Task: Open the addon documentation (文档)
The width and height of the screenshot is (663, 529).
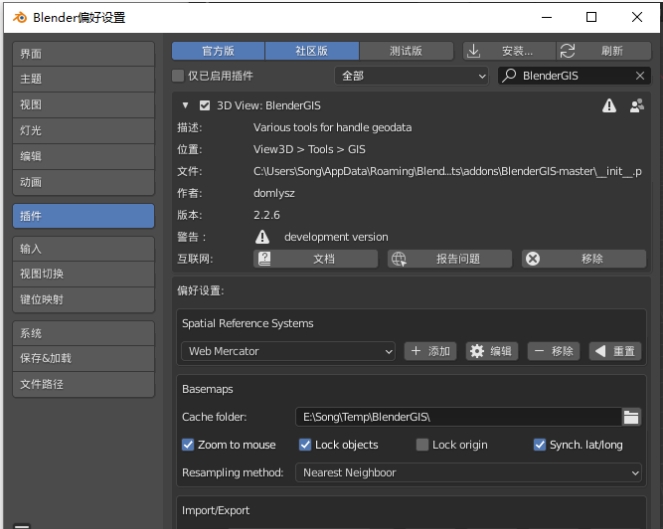Action: click(315, 259)
